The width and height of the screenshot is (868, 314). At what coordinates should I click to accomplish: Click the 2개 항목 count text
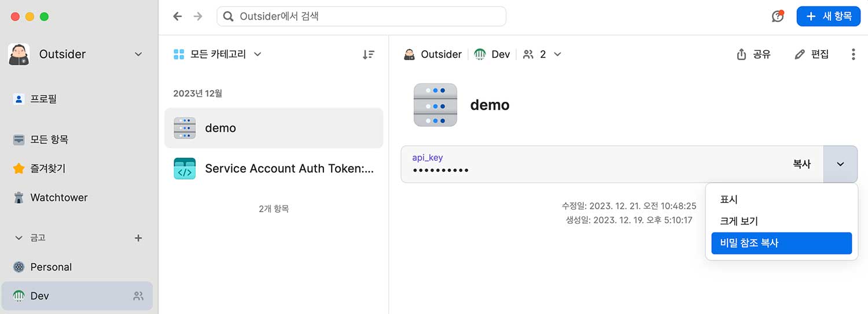(x=274, y=209)
